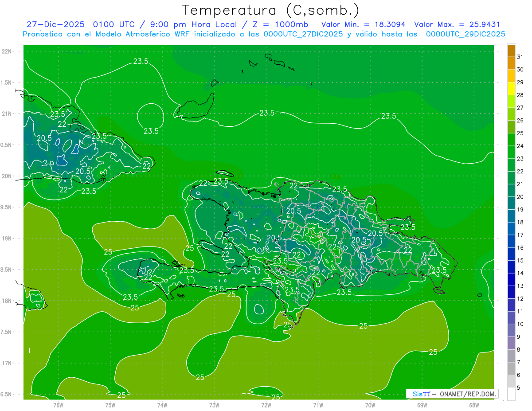Click the "76W" longitude axis label
532x411 pixels.
pyautogui.click(x=58, y=405)
